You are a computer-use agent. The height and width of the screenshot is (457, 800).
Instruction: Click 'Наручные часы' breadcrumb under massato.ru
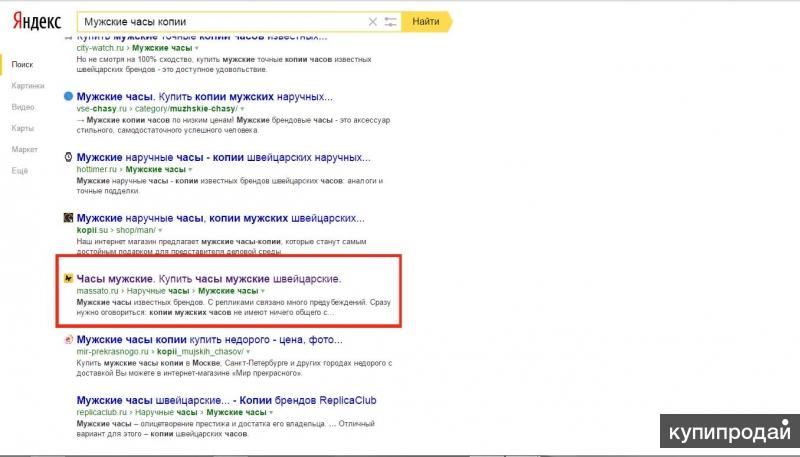pyautogui.click(x=158, y=291)
